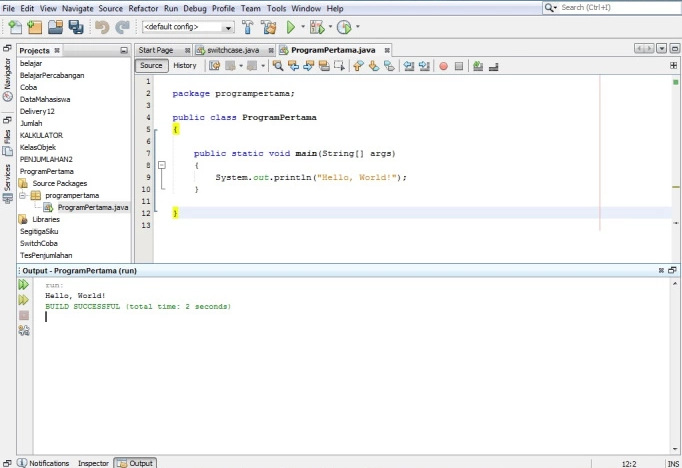
Task: Click the Open Project folder icon
Action: (56, 27)
